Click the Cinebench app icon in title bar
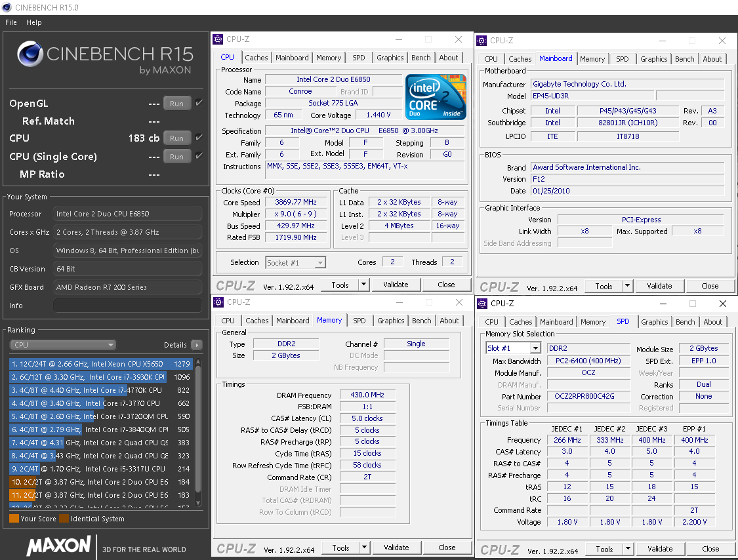738x560 pixels. coord(7,7)
